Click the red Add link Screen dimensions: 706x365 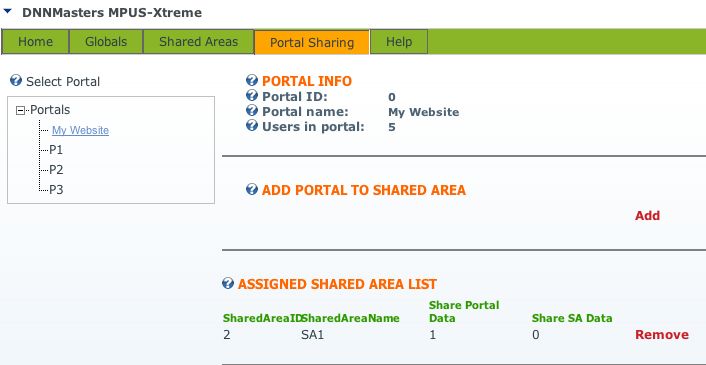[x=647, y=216]
